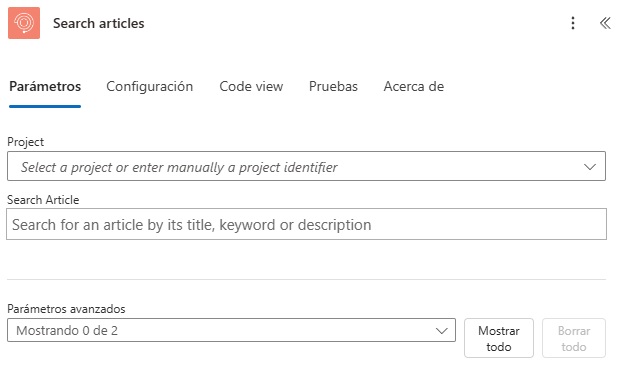Click the Search Article field label
This screenshot has height=375, width=618.
43,200
